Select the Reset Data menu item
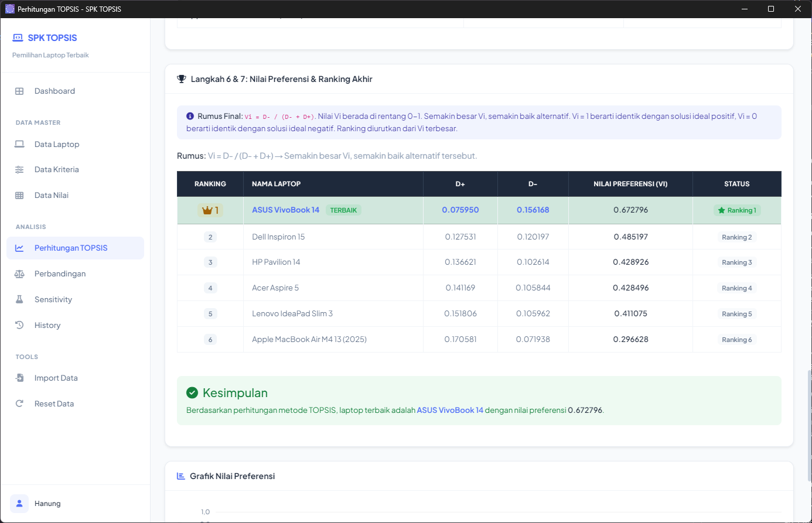The height and width of the screenshot is (523, 812). 75,404
